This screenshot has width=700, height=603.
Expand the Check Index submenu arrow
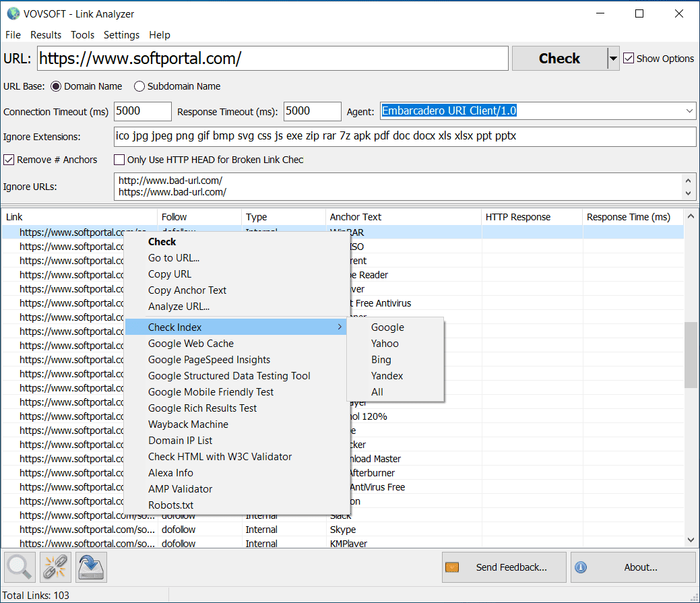tap(340, 327)
